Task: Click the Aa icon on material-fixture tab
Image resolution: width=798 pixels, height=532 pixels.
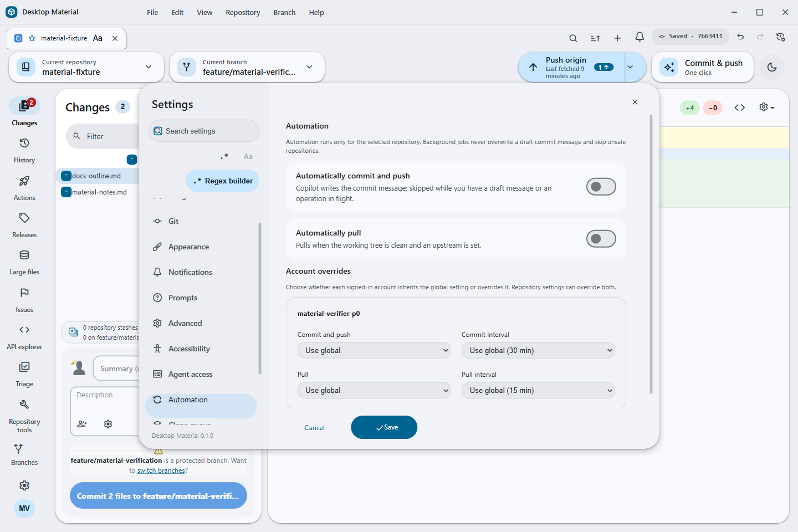Action: pos(98,38)
